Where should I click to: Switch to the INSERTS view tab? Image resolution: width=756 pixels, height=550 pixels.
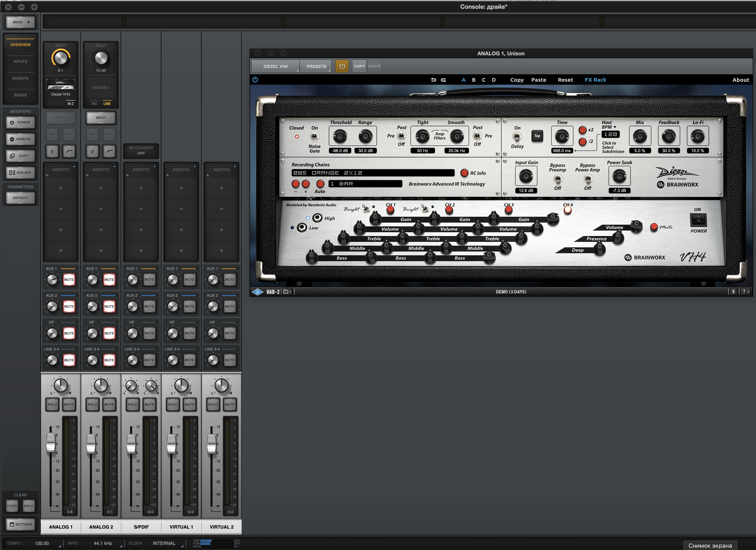(20, 78)
